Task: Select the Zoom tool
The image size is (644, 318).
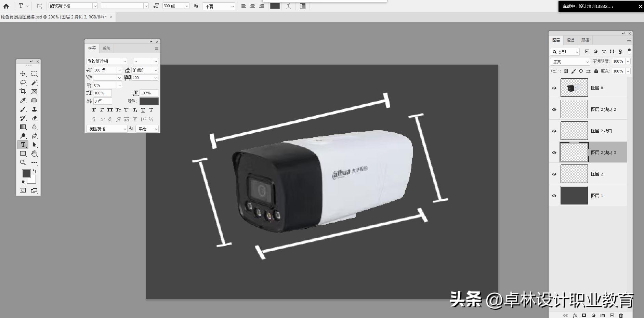Action: pyautogui.click(x=23, y=162)
